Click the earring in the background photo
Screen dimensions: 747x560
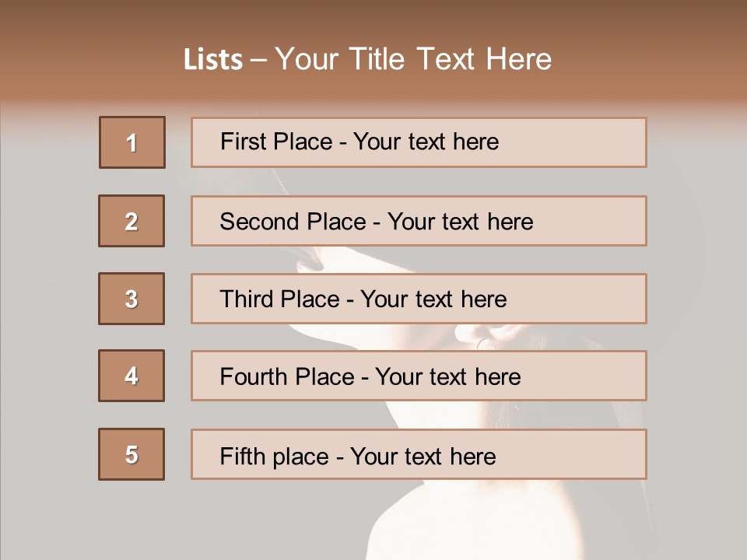(x=484, y=341)
